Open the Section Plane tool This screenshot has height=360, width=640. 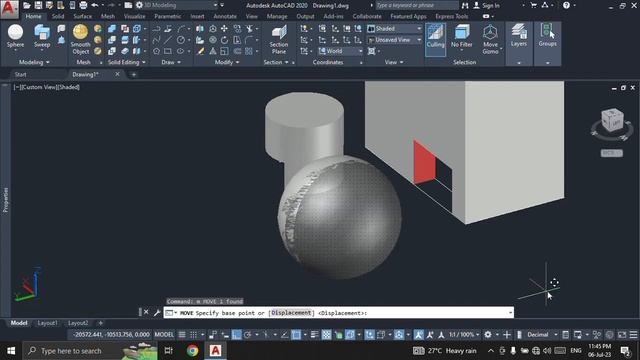(x=279, y=39)
